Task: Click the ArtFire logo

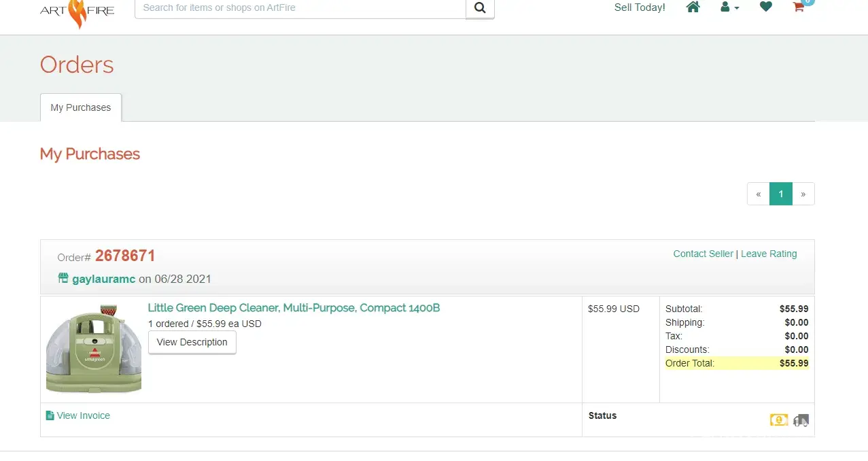Action: tap(77, 12)
